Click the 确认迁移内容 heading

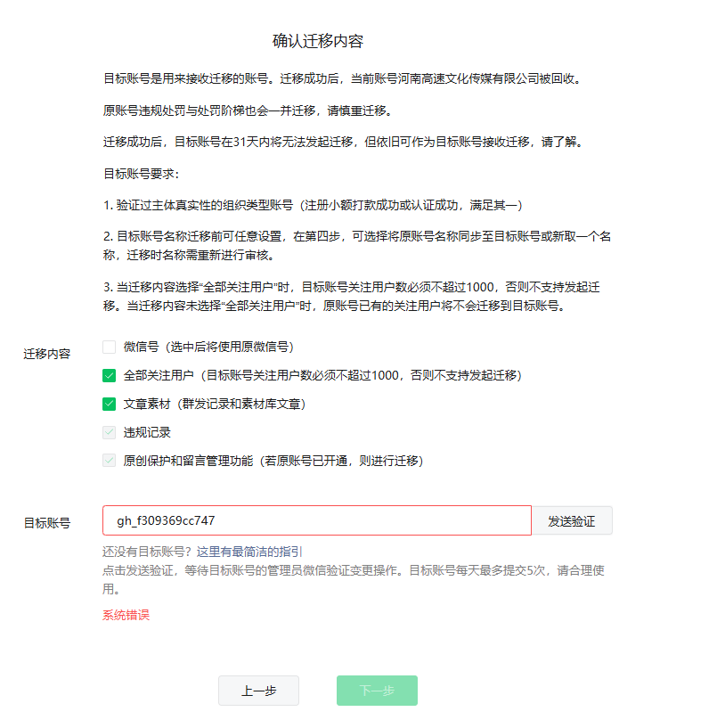(317, 41)
